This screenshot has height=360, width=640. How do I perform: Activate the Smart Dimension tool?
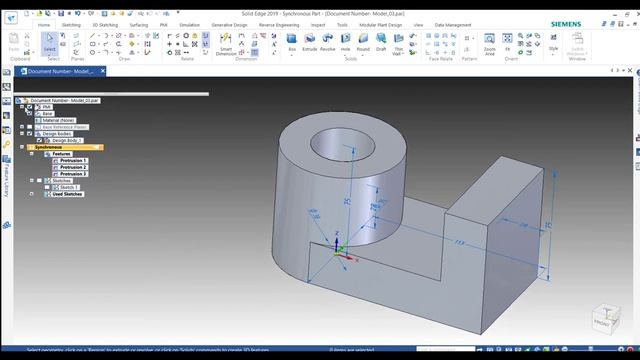[x=226, y=44]
